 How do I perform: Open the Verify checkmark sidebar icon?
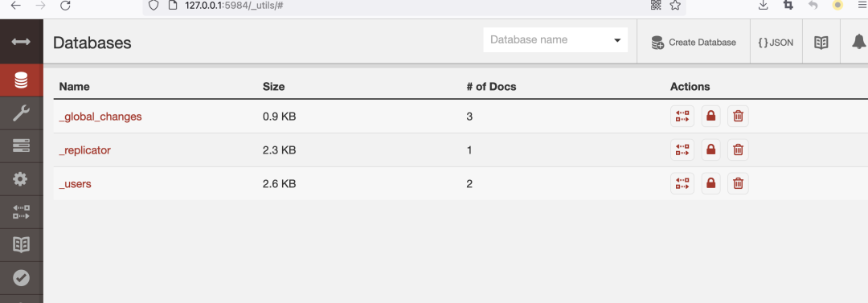(21, 278)
